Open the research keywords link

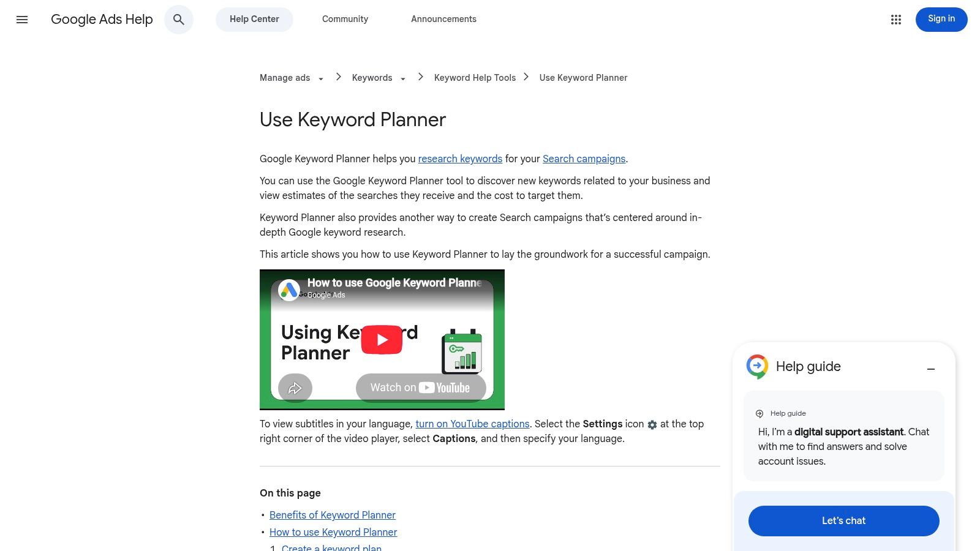click(x=460, y=159)
